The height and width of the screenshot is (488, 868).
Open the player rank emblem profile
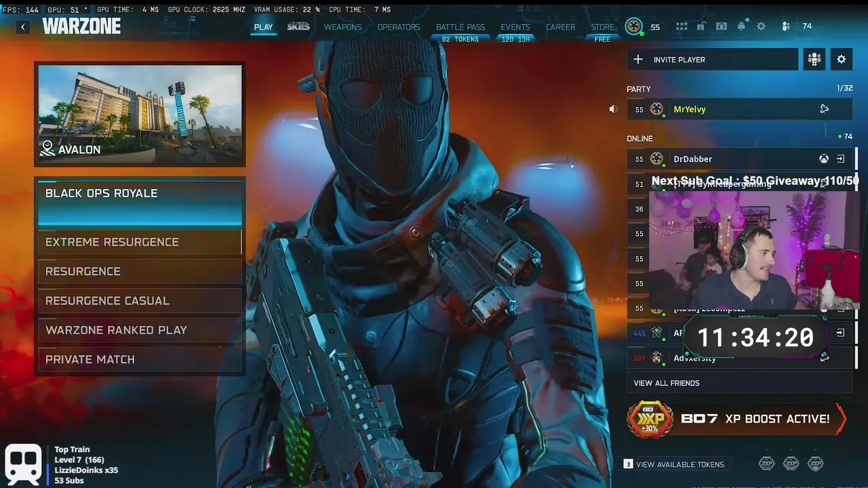633,26
